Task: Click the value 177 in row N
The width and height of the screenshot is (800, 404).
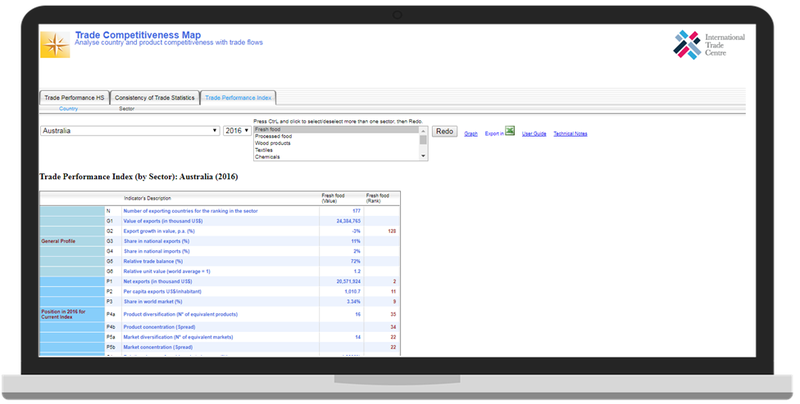Action: click(x=356, y=211)
